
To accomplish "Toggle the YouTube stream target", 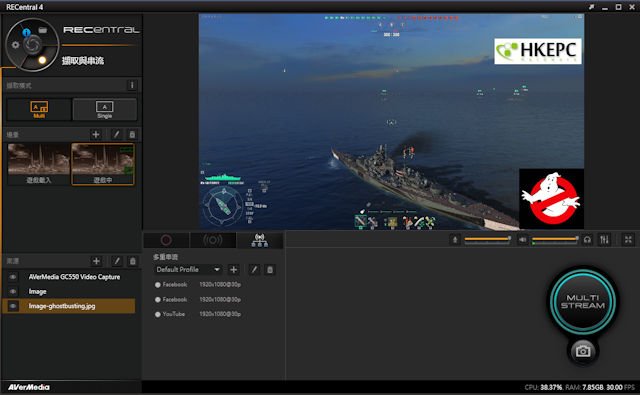I will pyautogui.click(x=158, y=314).
